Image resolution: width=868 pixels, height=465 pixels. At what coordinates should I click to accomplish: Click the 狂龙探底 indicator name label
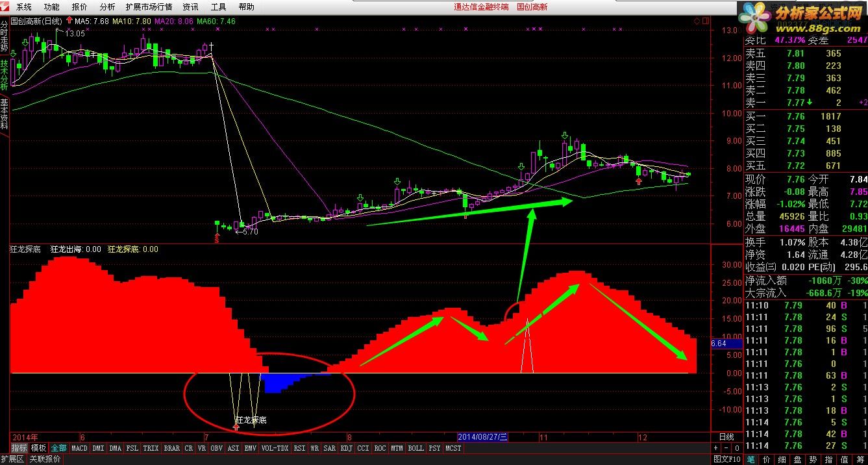(x=26, y=249)
